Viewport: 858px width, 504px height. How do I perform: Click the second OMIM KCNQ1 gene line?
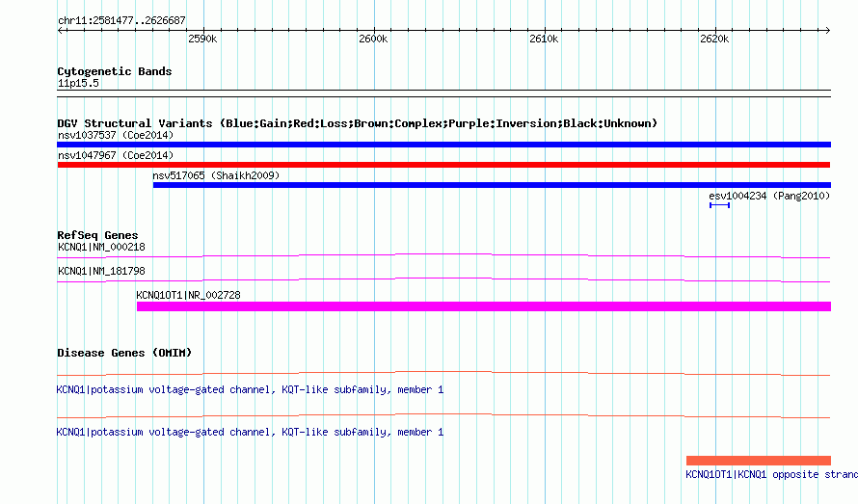[x=443, y=416]
